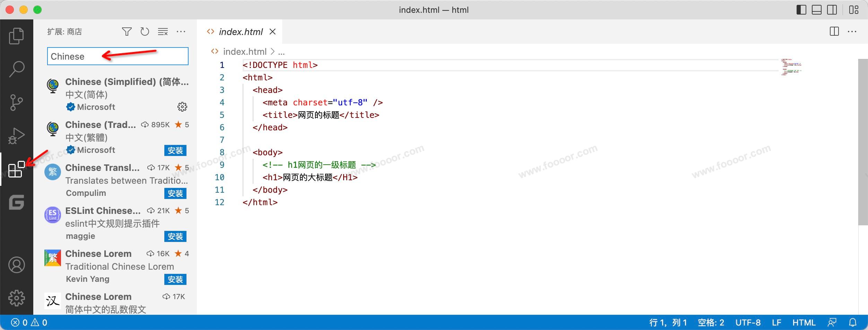Toggle primary side bar visibility
The height and width of the screenshot is (330, 868).
[x=801, y=10]
